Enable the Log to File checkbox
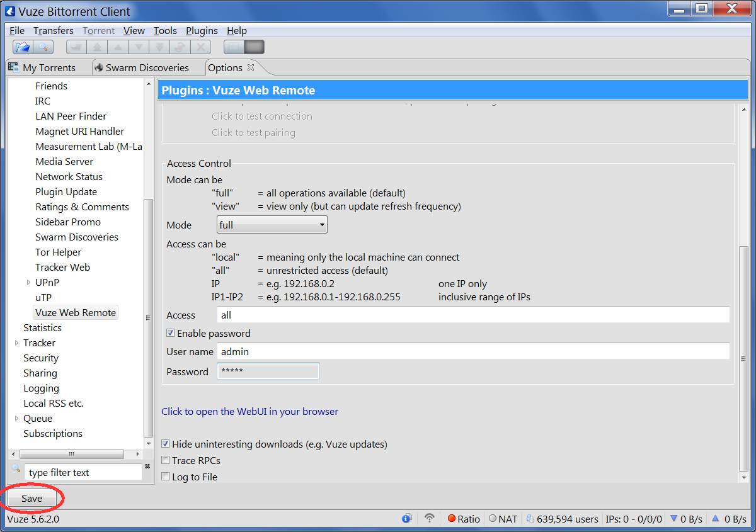 click(166, 477)
